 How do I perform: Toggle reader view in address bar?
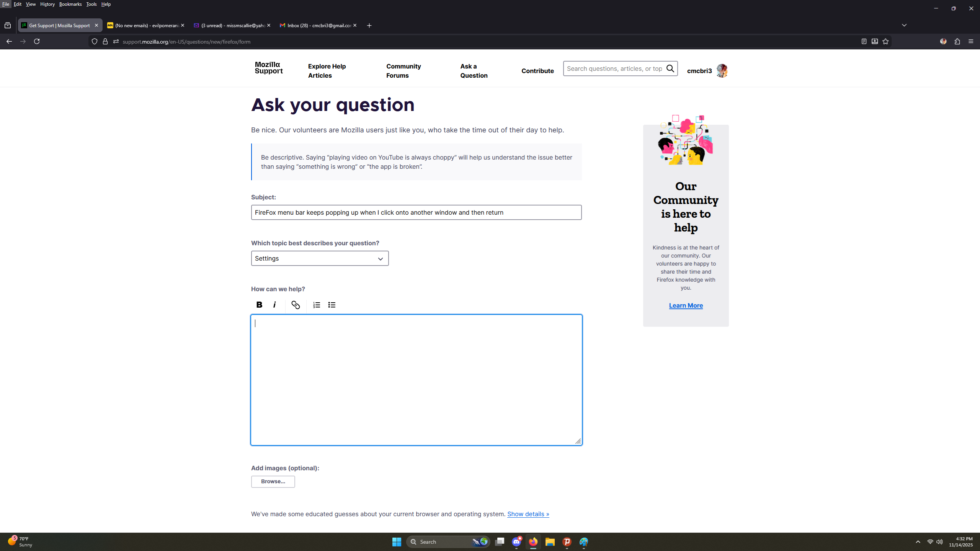coord(864,41)
